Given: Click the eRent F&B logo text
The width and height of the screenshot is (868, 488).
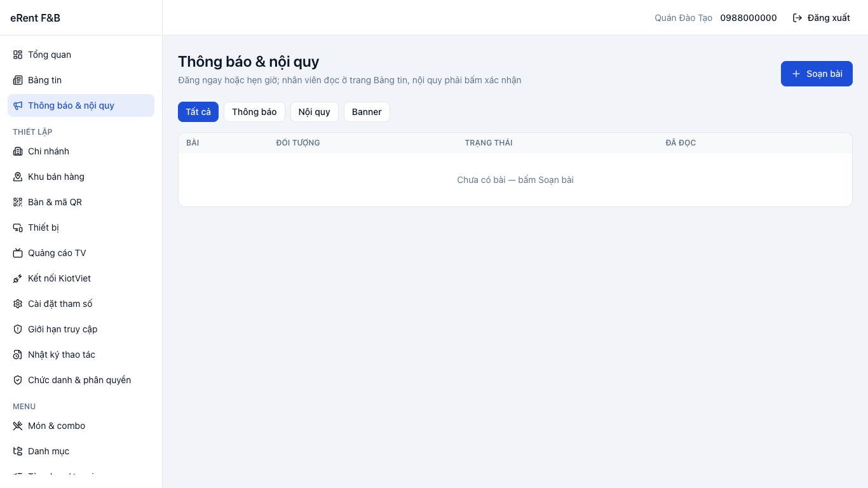Looking at the screenshot, I should (x=35, y=18).
